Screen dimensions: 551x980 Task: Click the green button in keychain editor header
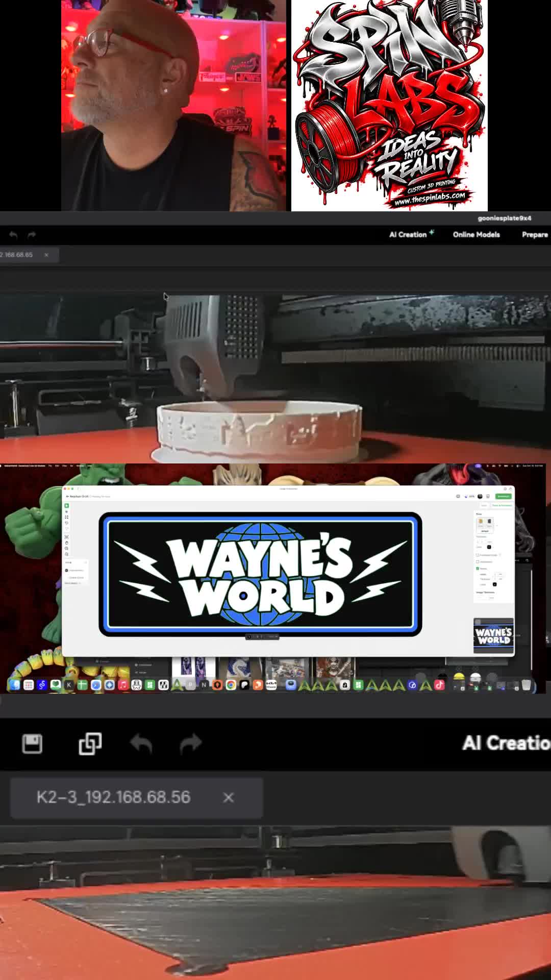point(504,496)
